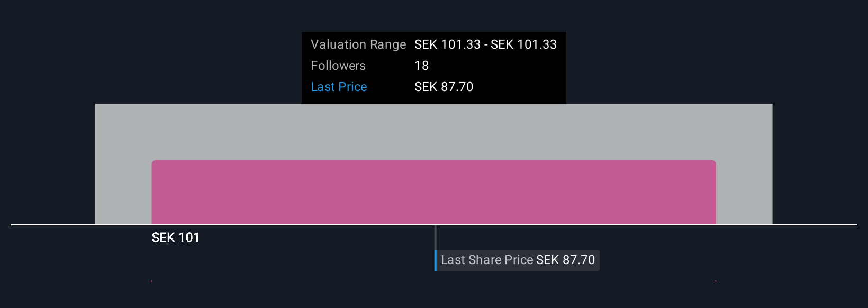Select the Followers label in tooltip
This screenshot has height=308, width=868.
click(x=338, y=66)
